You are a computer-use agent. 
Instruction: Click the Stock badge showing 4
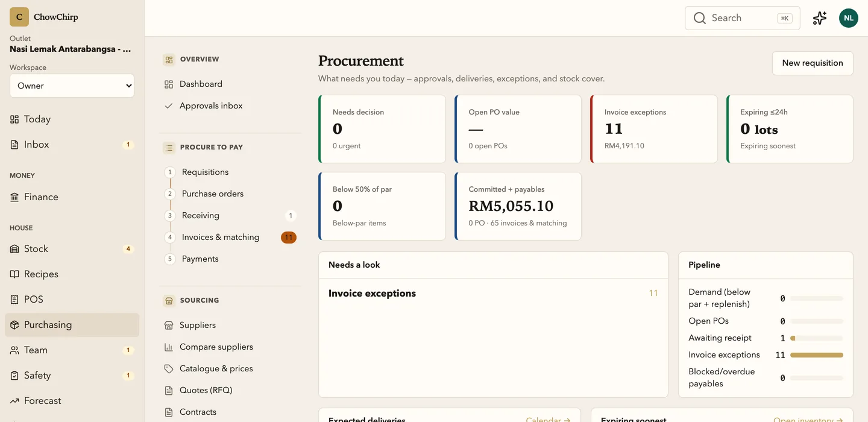[128, 249]
